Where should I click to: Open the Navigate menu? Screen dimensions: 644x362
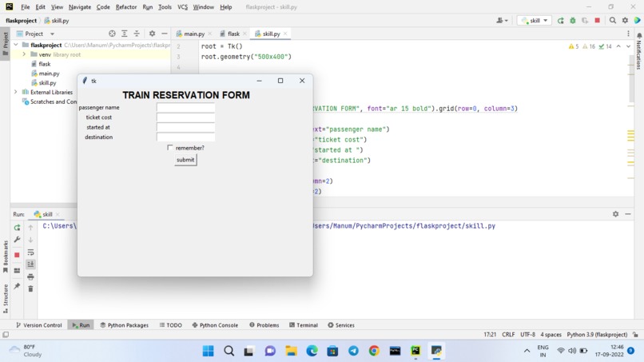coord(80,7)
